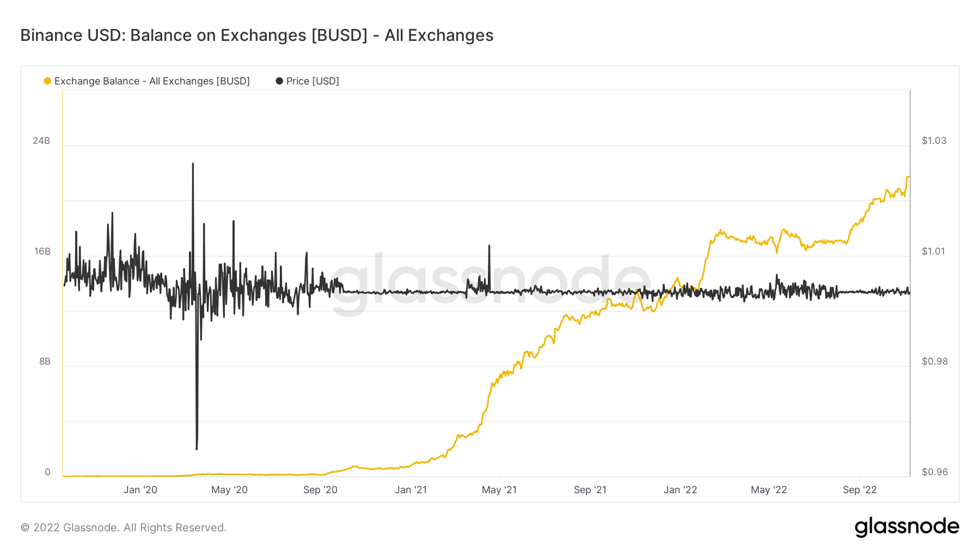Click the $1.03 right axis label

tap(934, 141)
